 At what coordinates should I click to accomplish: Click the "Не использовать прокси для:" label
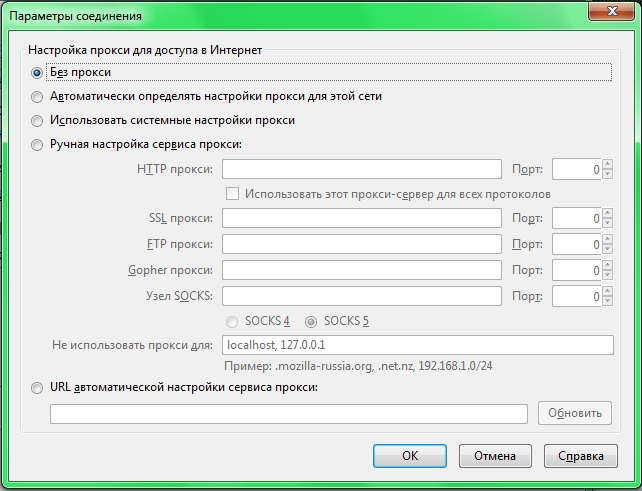click(x=132, y=345)
